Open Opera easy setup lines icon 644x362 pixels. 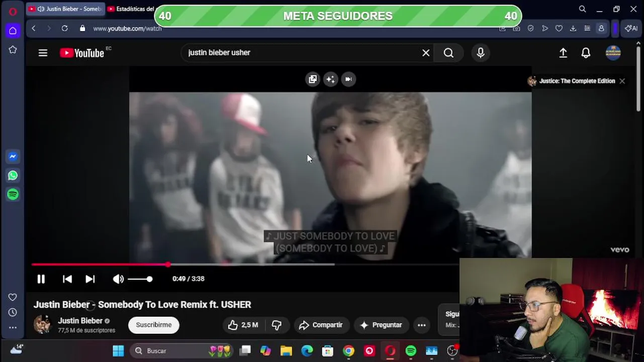coord(587,29)
